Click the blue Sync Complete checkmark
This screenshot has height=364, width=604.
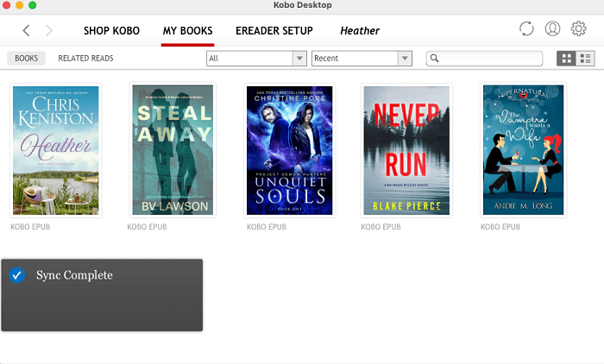coord(16,275)
